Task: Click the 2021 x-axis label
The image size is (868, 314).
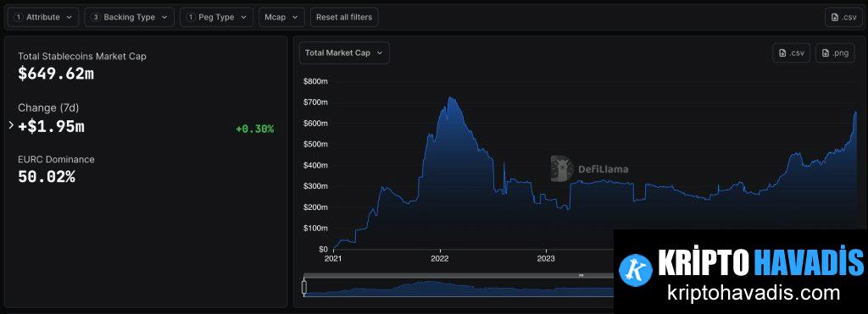Action: pos(333,258)
